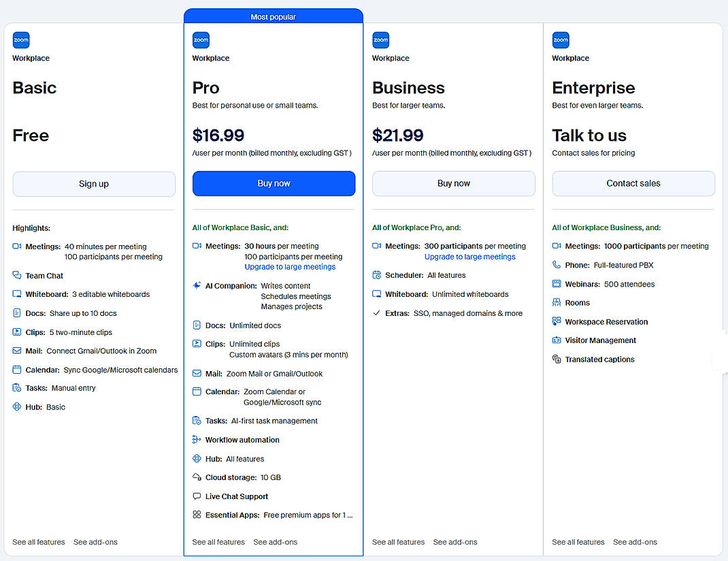Click Basic plan Docs icon
Viewport: 728px width, 561px height.
point(17,313)
